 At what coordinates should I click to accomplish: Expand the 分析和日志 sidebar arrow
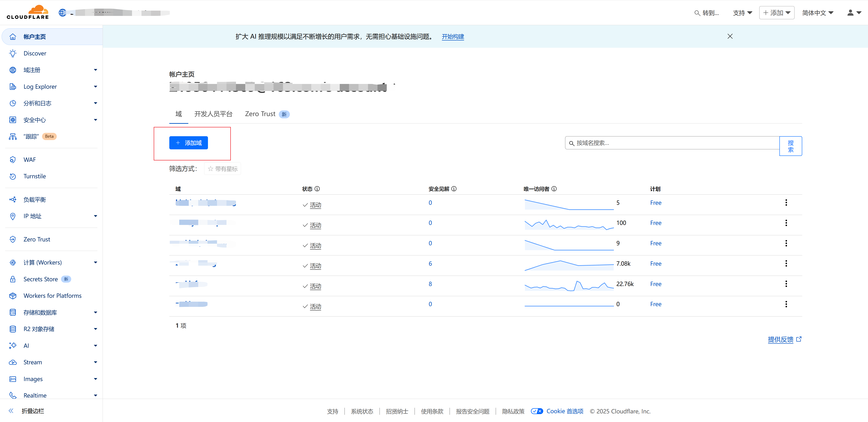click(x=95, y=103)
